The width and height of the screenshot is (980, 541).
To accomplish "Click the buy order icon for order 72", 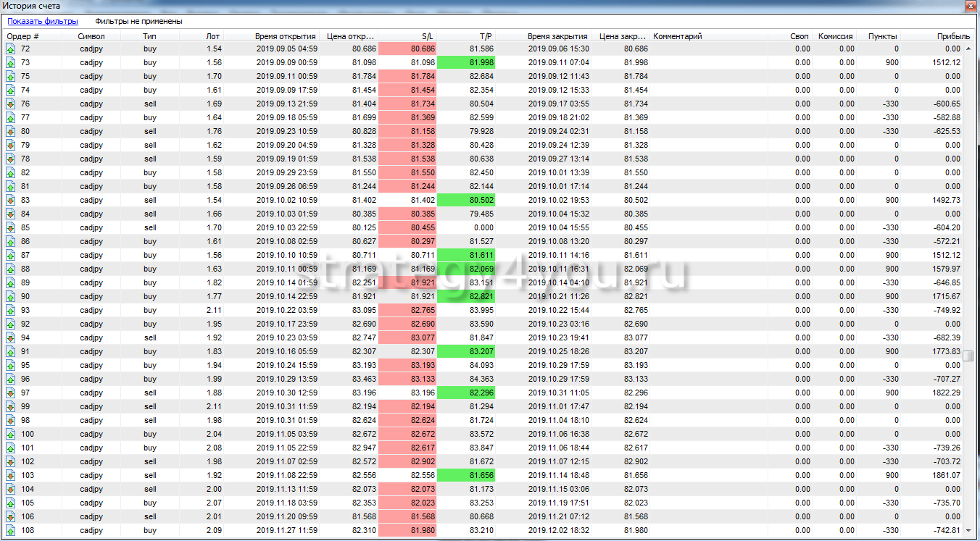I will [11, 49].
